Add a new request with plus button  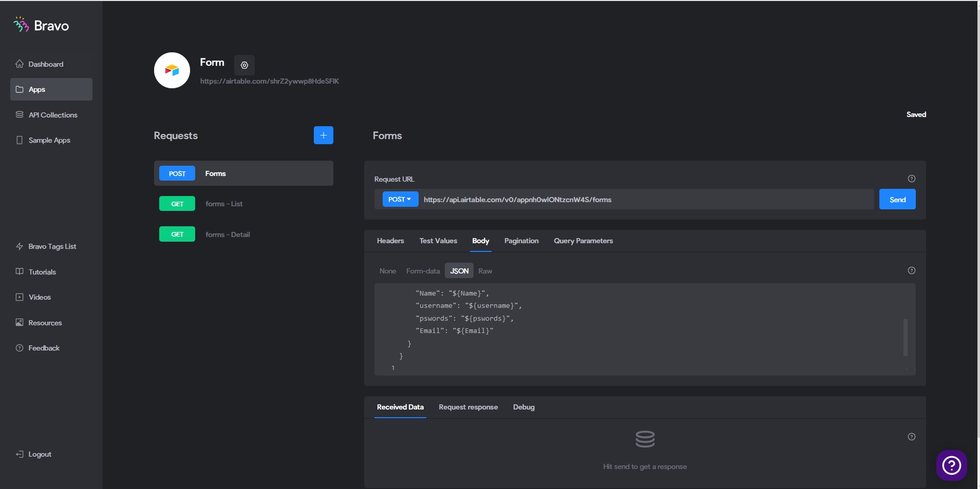pos(324,135)
